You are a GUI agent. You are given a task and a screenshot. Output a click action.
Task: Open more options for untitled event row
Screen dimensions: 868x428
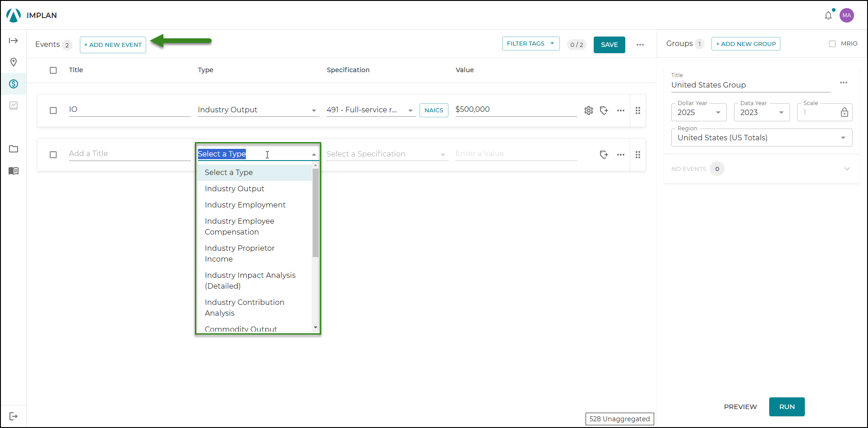[621, 155]
